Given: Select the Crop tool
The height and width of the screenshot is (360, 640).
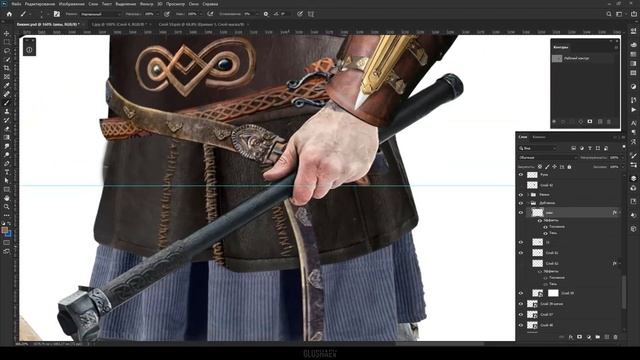Looking at the screenshot, I should point(7,68).
